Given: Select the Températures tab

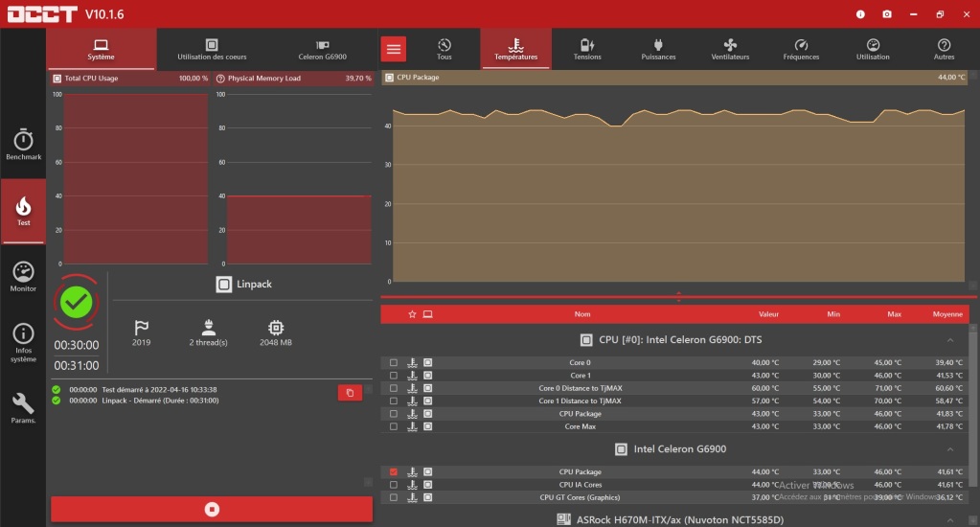Looking at the screenshot, I should [x=515, y=49].
